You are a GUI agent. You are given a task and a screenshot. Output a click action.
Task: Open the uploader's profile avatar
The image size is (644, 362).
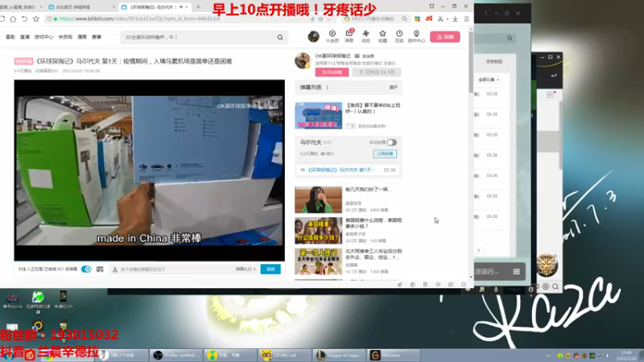pos(303,61)
